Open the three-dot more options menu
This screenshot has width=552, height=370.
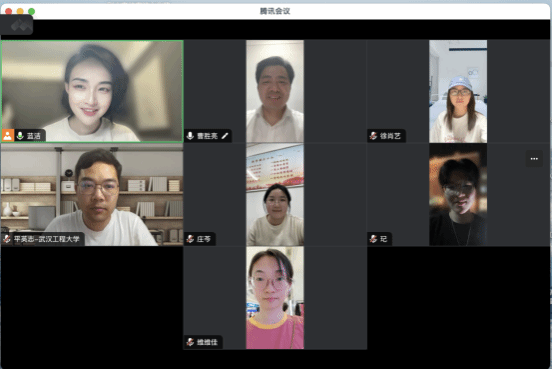pyautogui.click(x=534, y=159)
